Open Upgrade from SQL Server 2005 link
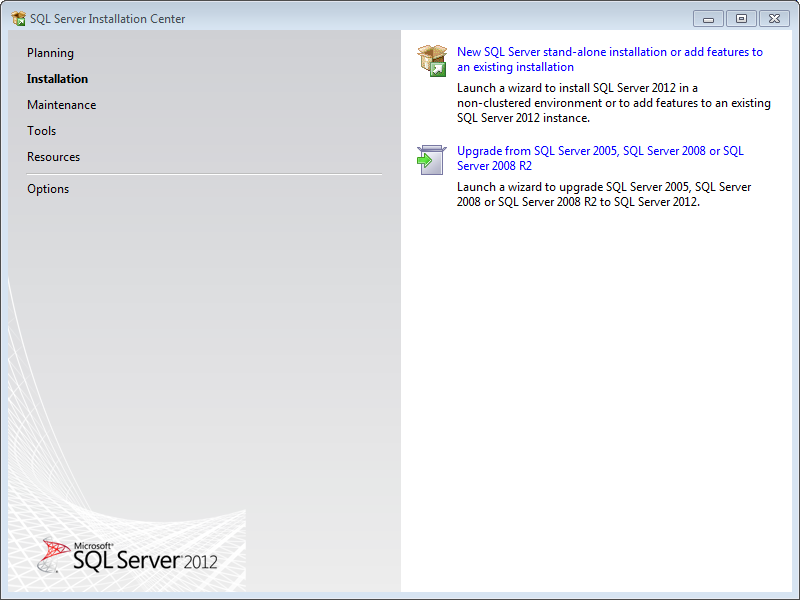The height and width of the screenshot is (600, 800). (600, 158)
